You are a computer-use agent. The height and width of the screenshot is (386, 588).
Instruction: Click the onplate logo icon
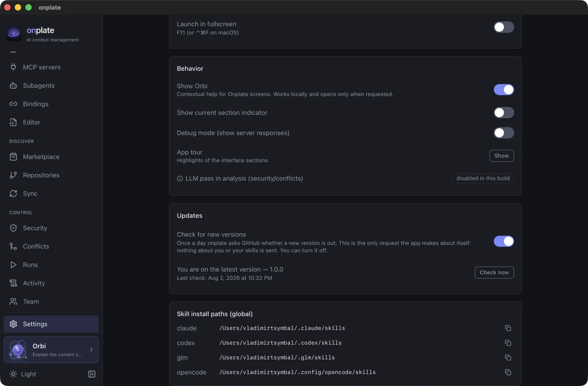point(14,34)
